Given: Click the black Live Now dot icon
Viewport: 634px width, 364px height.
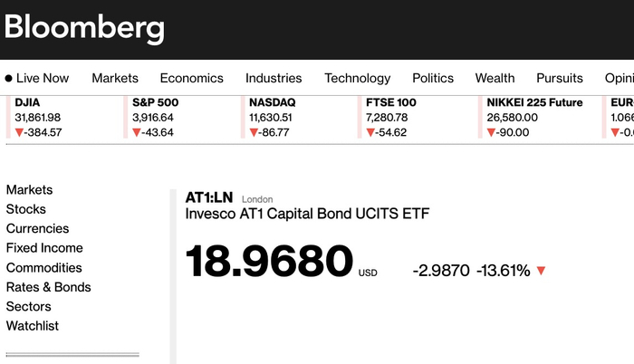Looking at the screenshot, I should (x=9, y=79).
